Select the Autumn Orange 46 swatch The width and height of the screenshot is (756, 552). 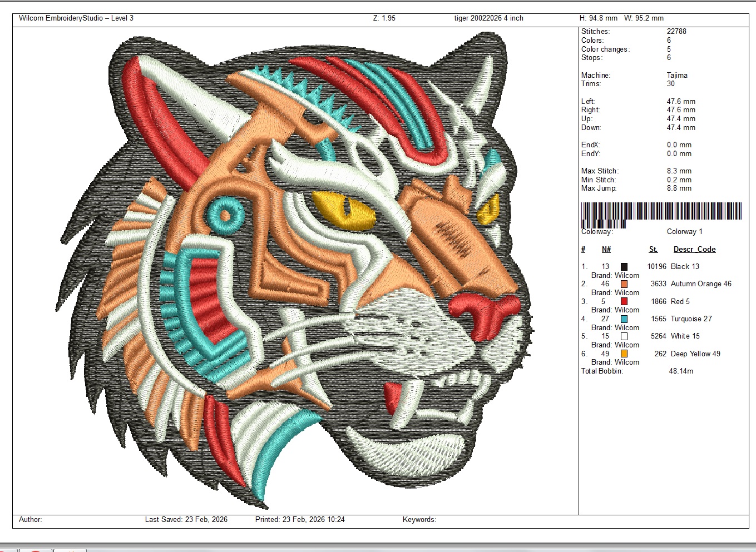(x=624, y=284)
